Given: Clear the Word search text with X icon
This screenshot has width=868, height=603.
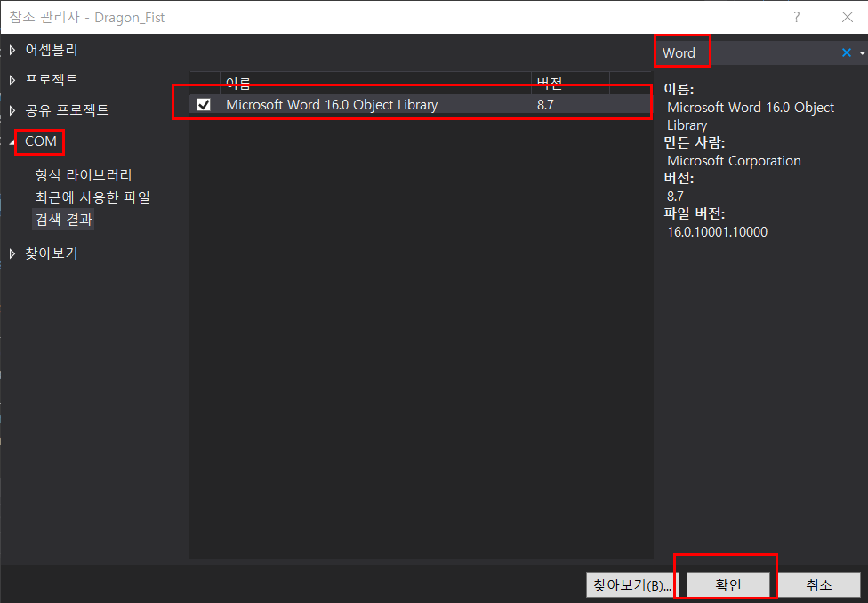Looking at the screenshot, I should click(x=846, y=52).
